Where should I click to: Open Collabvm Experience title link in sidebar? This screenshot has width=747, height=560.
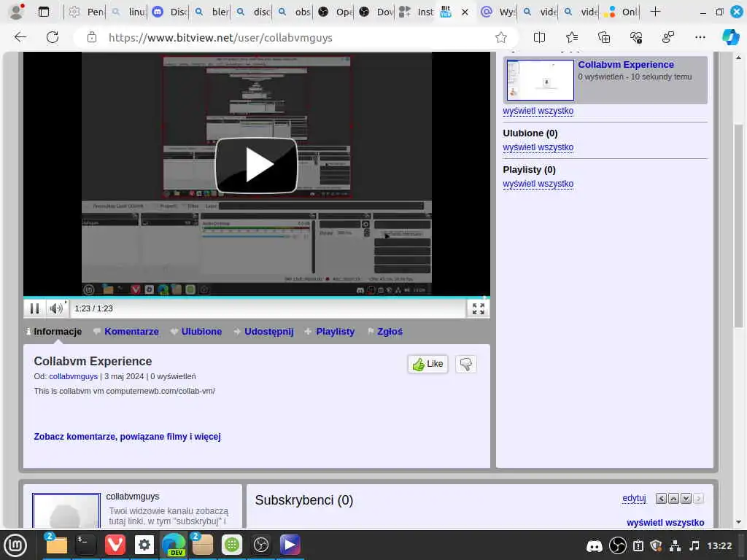coord(626,64)
